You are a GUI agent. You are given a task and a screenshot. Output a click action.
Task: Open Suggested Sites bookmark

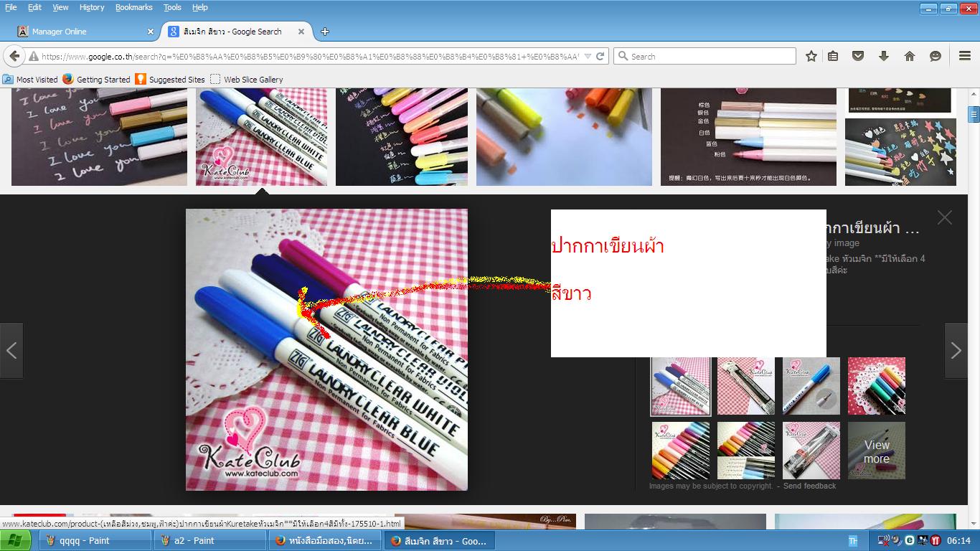[x=171, y=80]
